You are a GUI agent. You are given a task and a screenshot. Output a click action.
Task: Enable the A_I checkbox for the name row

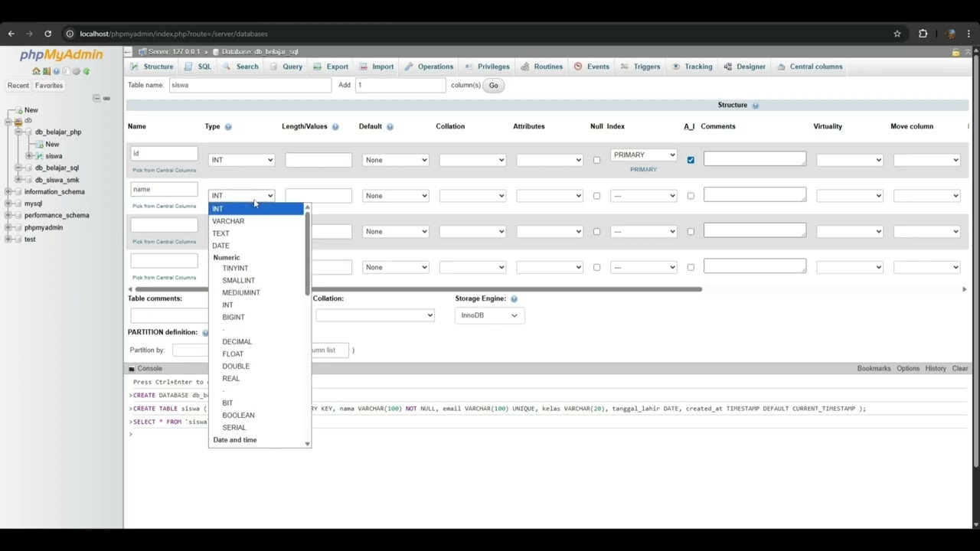click(x=691, y=196)
